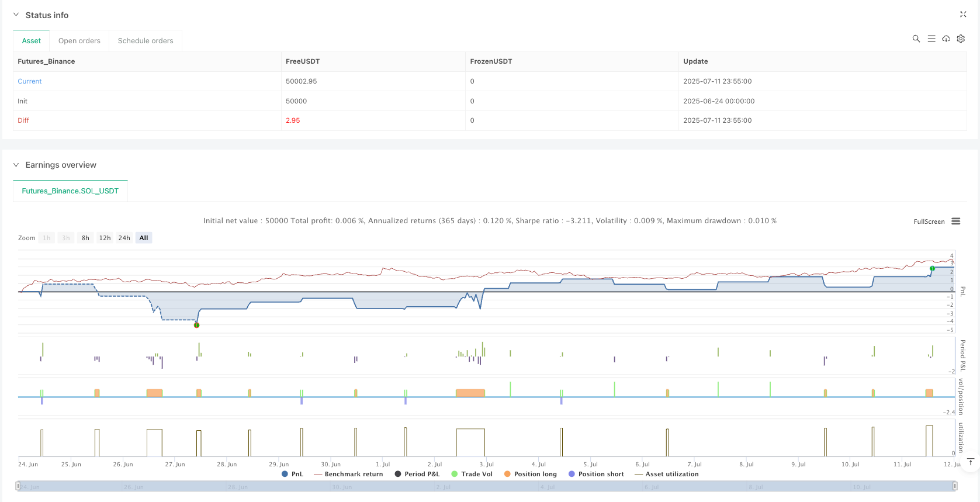Click the scroll-to-top arrow button
This screenshot has height=502, width=980.
coord(971,462)
